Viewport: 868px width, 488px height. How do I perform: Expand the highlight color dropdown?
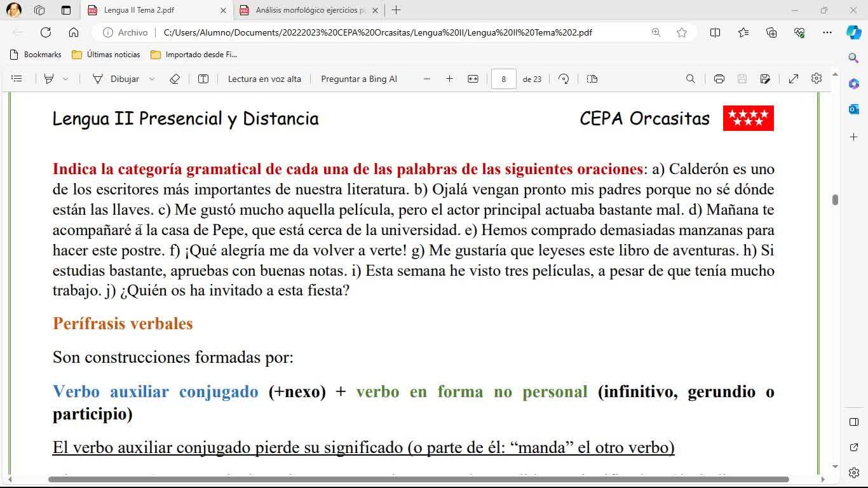65,79
